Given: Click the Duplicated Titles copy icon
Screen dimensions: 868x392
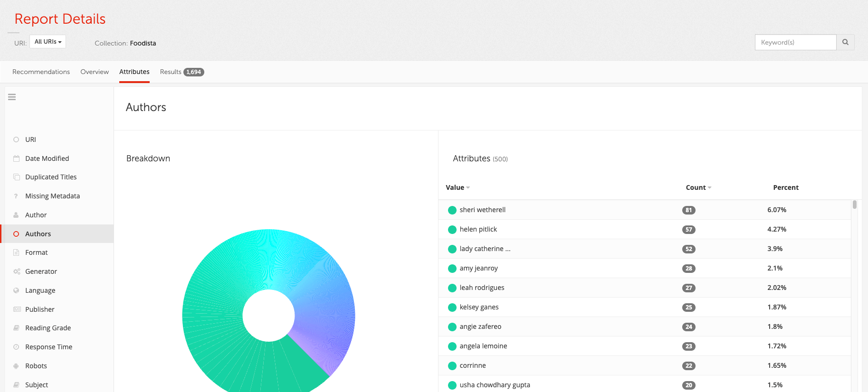Looking at the screenshot, I should 16,177.
